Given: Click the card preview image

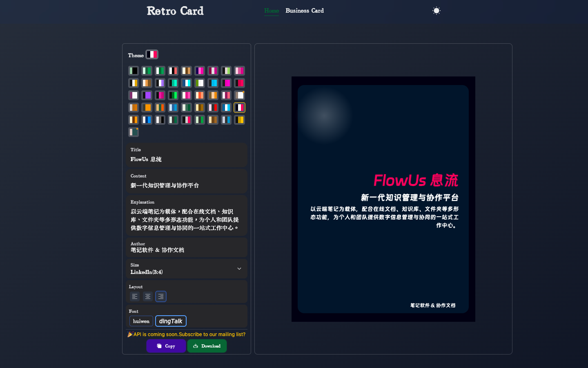Looking at the screenshot, I should 383,199.
